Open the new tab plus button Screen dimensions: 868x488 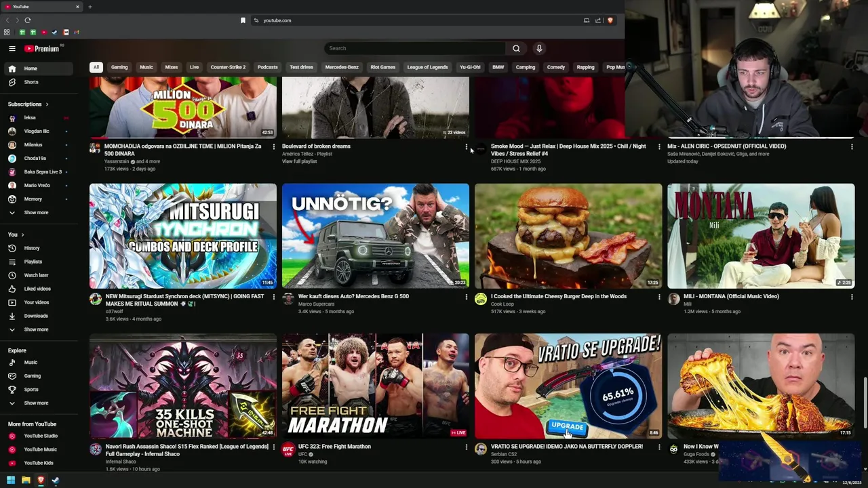pos(90,7)
